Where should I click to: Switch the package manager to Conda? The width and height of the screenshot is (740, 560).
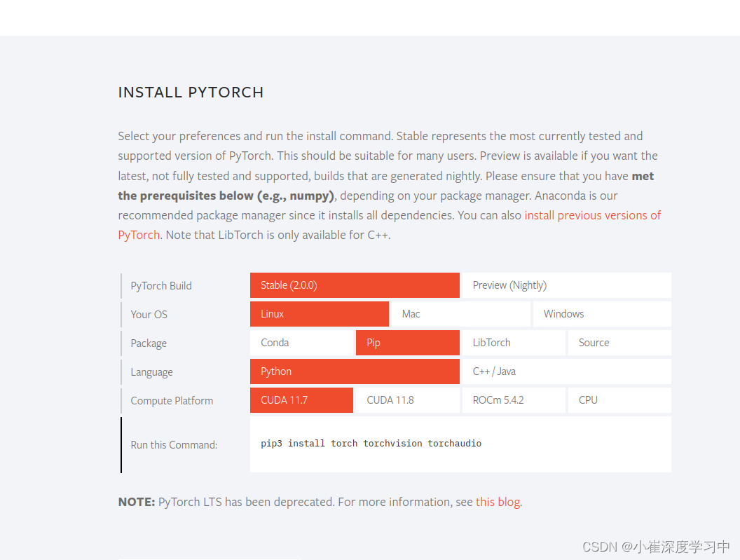[x=301, y=342]
